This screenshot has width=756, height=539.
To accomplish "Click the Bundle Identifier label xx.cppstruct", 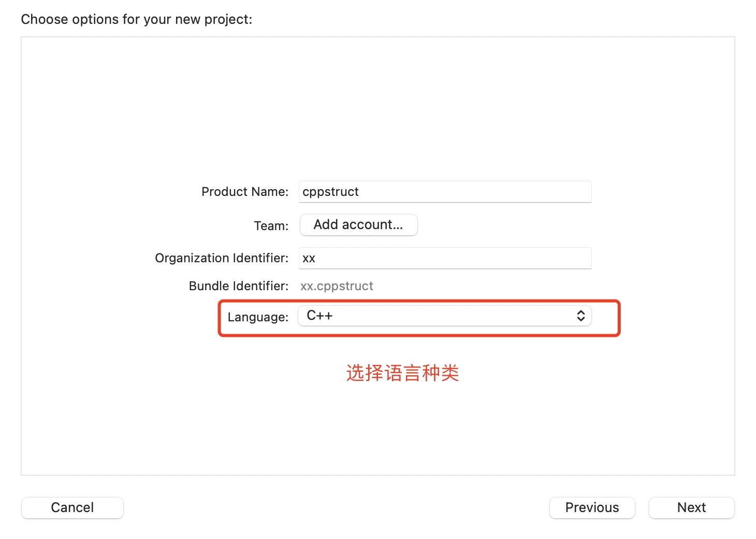I will pos(337,286).
